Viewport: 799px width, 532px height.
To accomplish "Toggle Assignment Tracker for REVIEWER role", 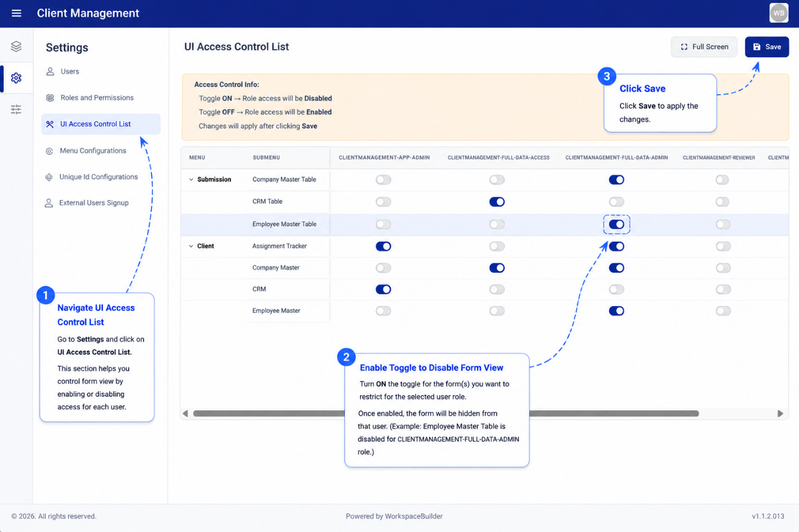I will click(723, 246).
